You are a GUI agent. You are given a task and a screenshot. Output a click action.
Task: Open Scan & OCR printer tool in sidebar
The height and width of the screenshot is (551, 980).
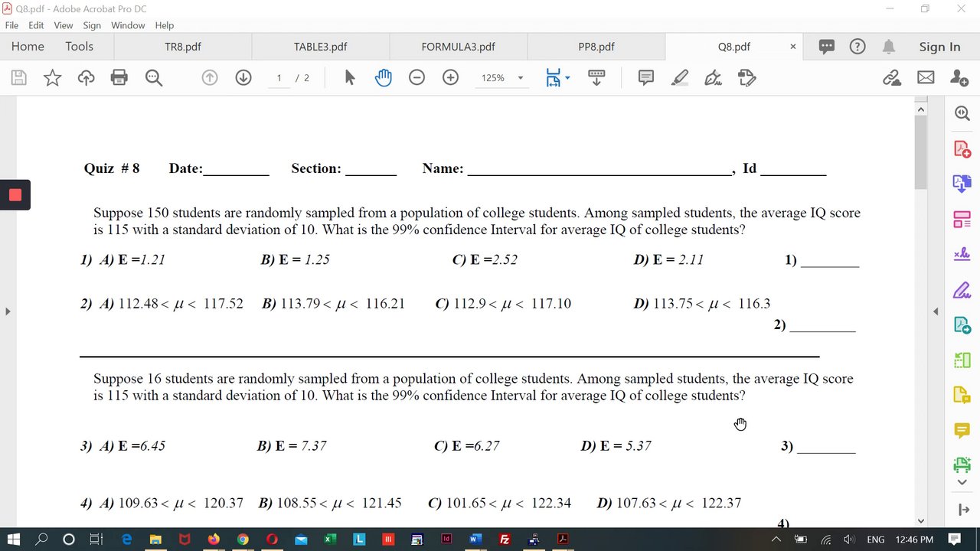962,465
